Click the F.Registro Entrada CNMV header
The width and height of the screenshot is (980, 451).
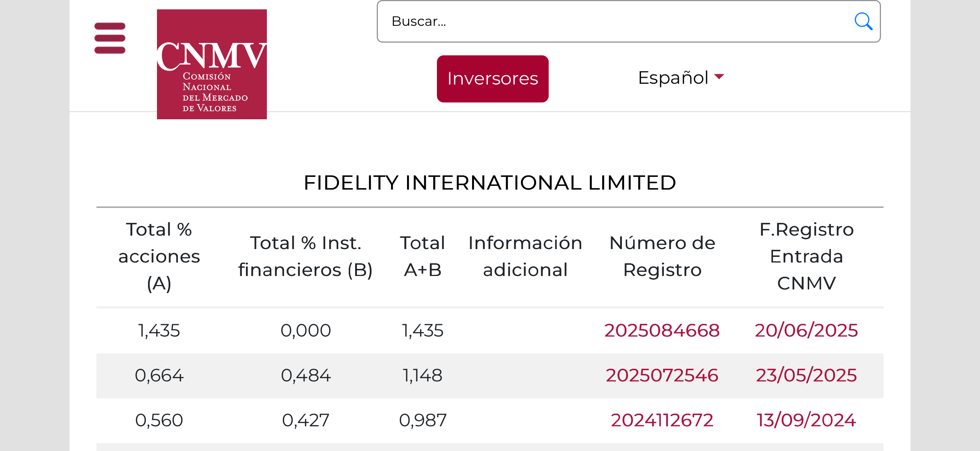pyautogui.click(x=807, y=257)
